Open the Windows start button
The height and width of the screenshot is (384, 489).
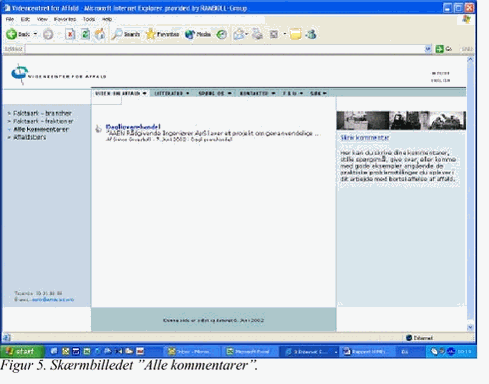(22, 351)
